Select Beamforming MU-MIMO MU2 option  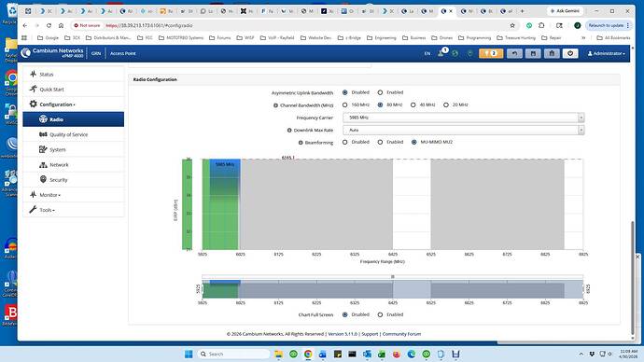pyautogui.click(x=414, y=142)
